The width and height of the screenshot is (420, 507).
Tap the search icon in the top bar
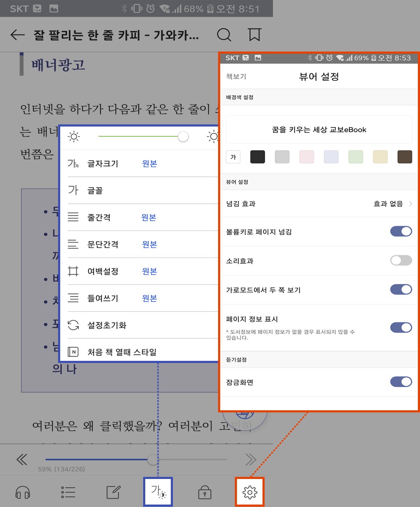224,35
